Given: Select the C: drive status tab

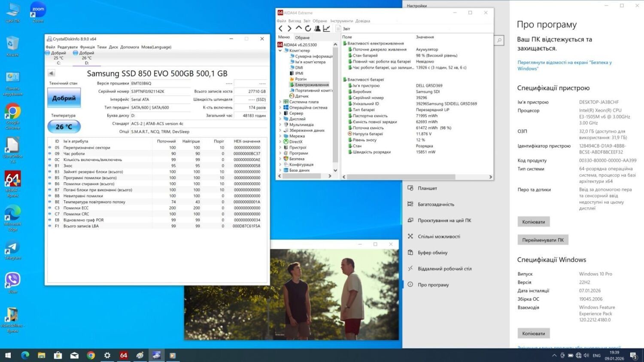Looking at the screenshot, I should [58, 58].
